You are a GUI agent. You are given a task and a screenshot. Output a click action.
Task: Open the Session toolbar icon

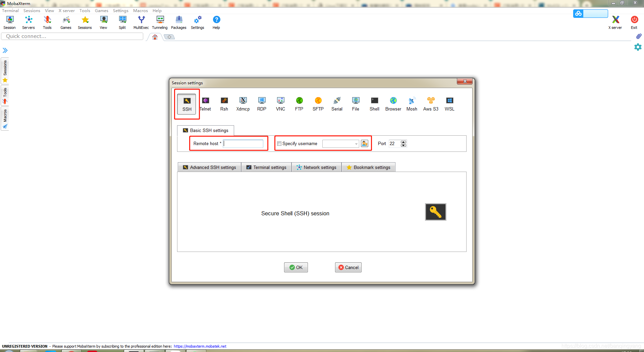pyautogui.click(x=10, y=23)
